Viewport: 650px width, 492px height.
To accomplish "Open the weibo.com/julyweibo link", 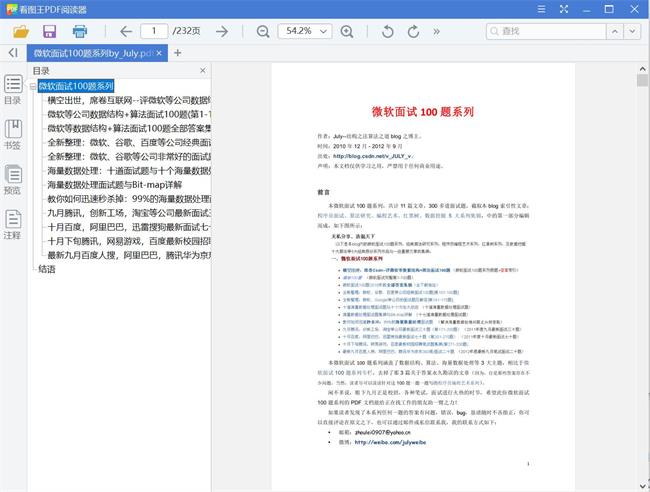I will coord(390,442).
